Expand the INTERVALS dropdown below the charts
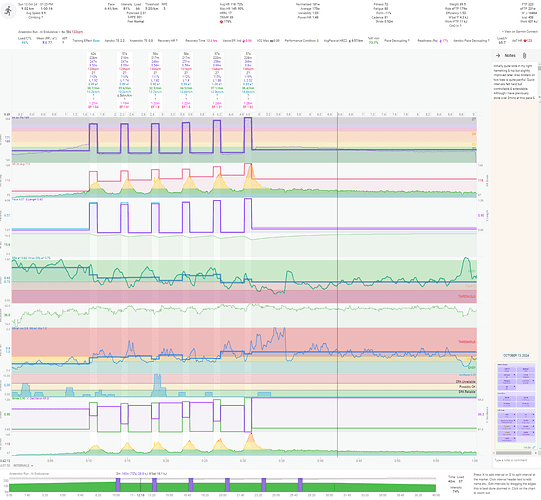The width and height of the screenshot is (541, 500). (x=23, y=465)
